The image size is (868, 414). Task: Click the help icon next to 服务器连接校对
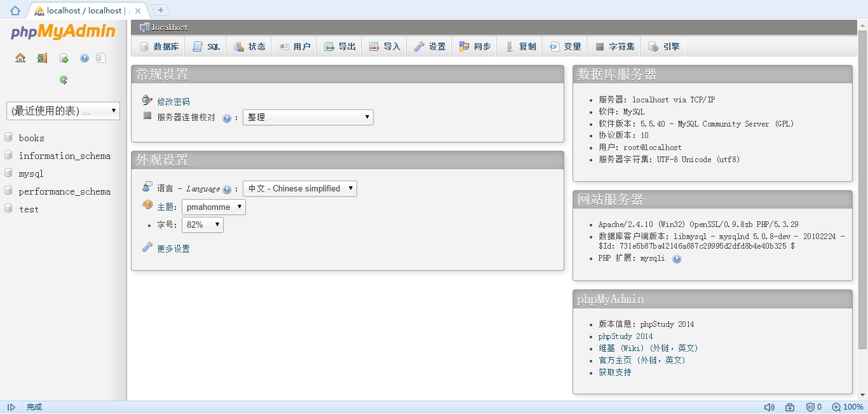coord(227,118)
